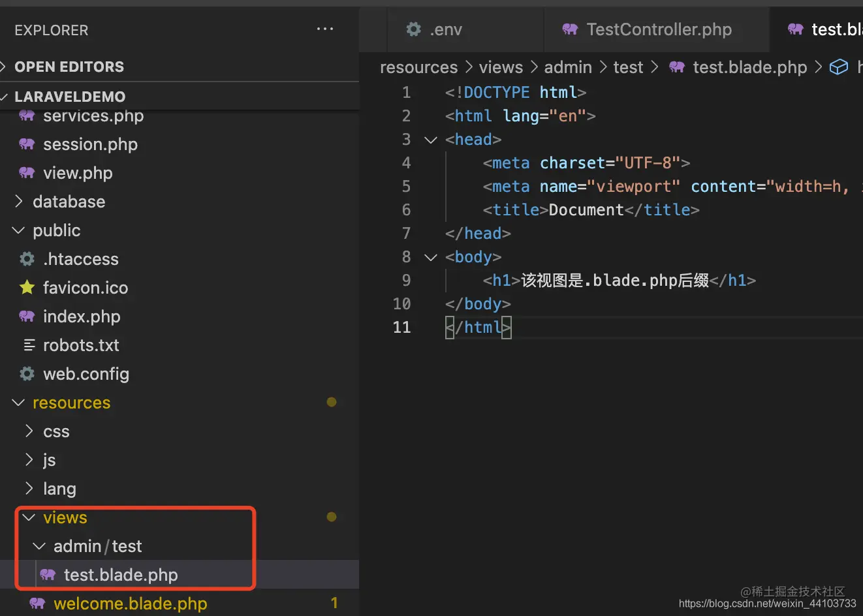Expand the lang folder
The width and height of the screenshot is (863, 616).
[x=29, y=489]
